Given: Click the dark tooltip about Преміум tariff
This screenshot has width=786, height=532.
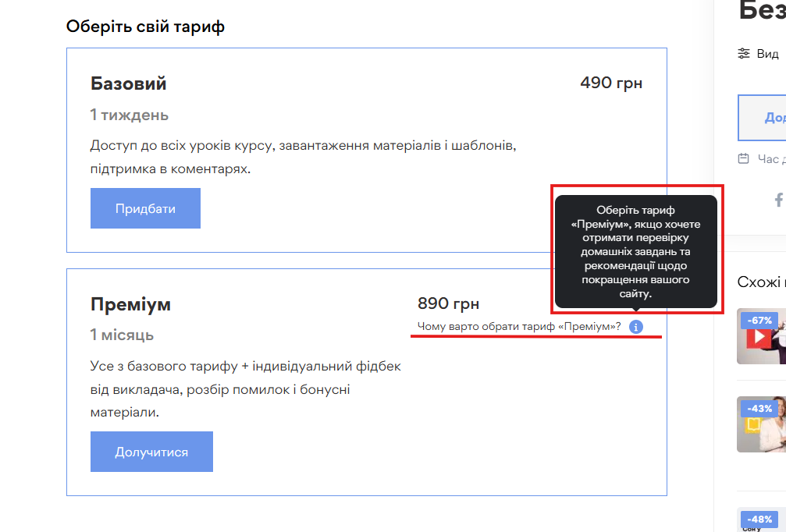Looking at the screenshot, I should (x=635, y=252).
